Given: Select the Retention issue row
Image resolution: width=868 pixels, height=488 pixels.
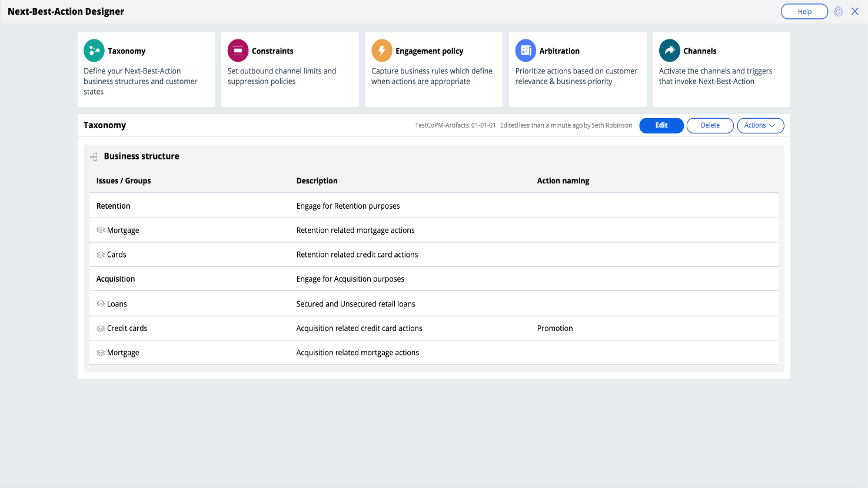Looking at the screenshot, I should coord(114,206).
